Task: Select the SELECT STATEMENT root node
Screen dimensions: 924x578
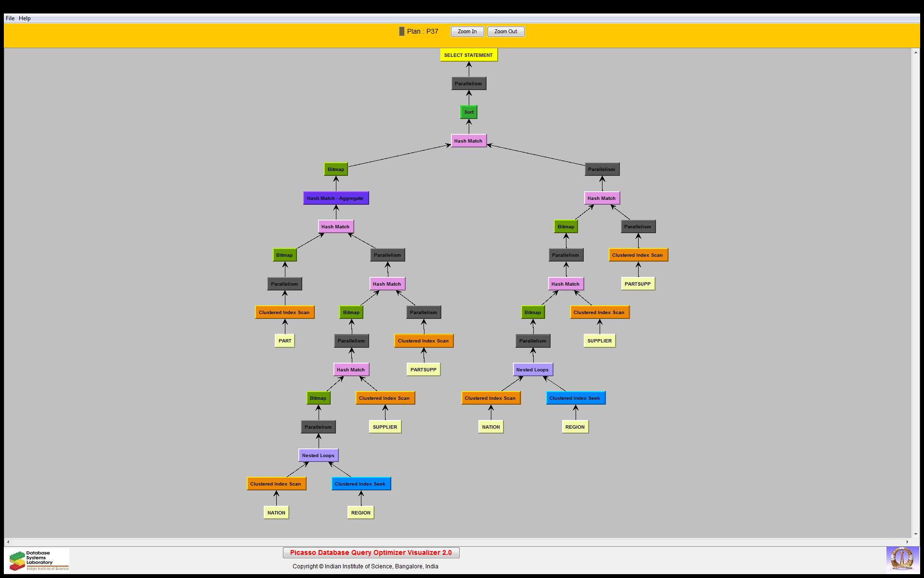Action: (468, 55)
